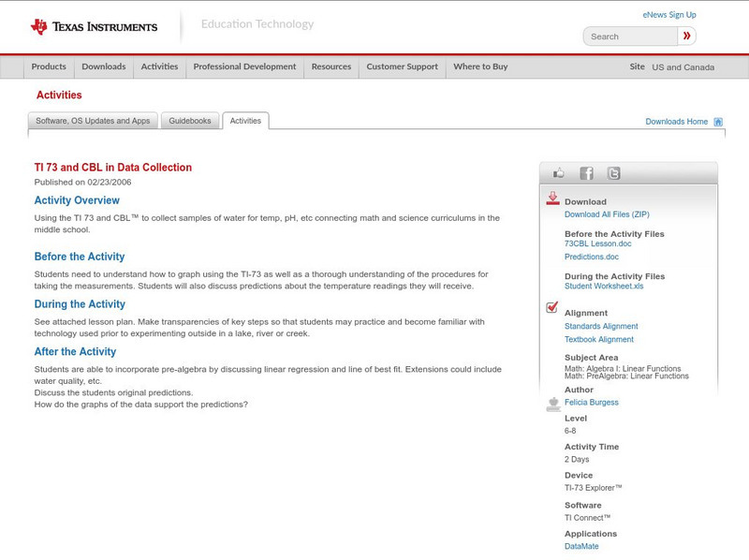Click the TI-73 Explorer device text

tap(594, 488)
